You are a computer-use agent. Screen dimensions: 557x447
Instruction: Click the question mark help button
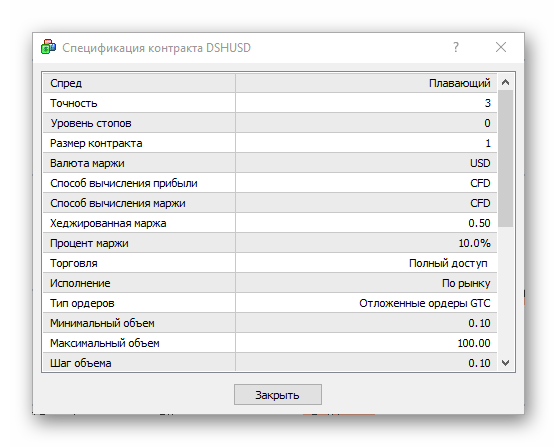pos(456,47)
